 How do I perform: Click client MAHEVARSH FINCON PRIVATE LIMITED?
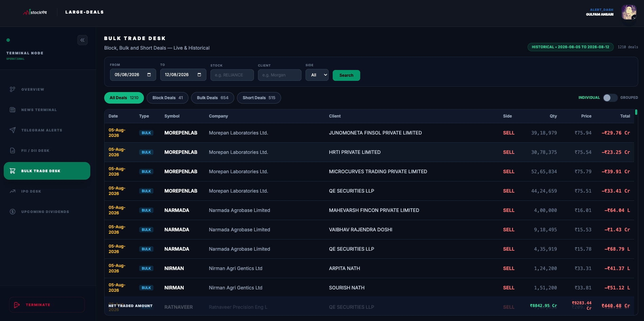(374, 210)
